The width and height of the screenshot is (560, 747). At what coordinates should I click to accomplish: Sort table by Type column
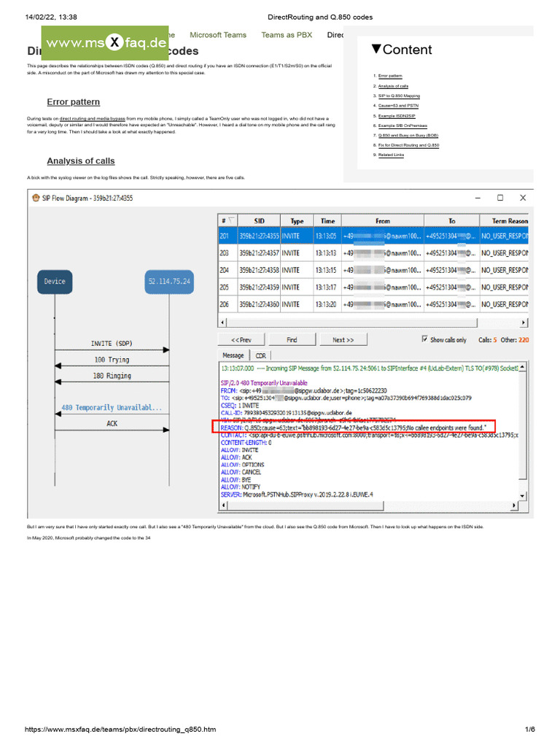(297, 221)
